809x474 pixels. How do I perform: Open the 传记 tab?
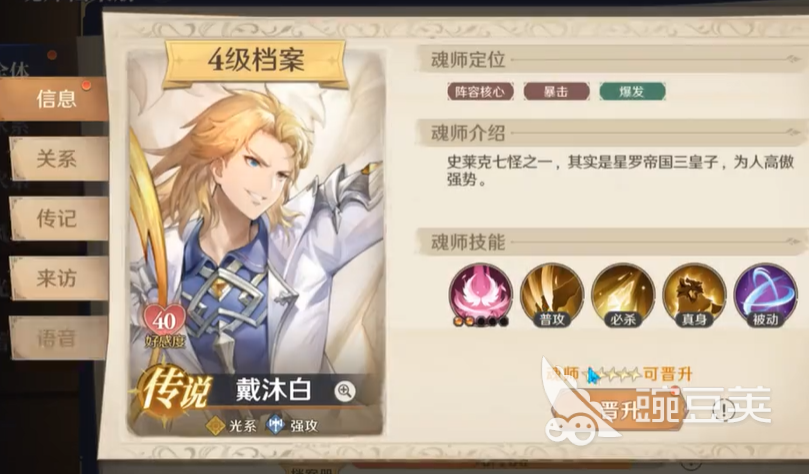pyautogui.click(x=59, y=218)
